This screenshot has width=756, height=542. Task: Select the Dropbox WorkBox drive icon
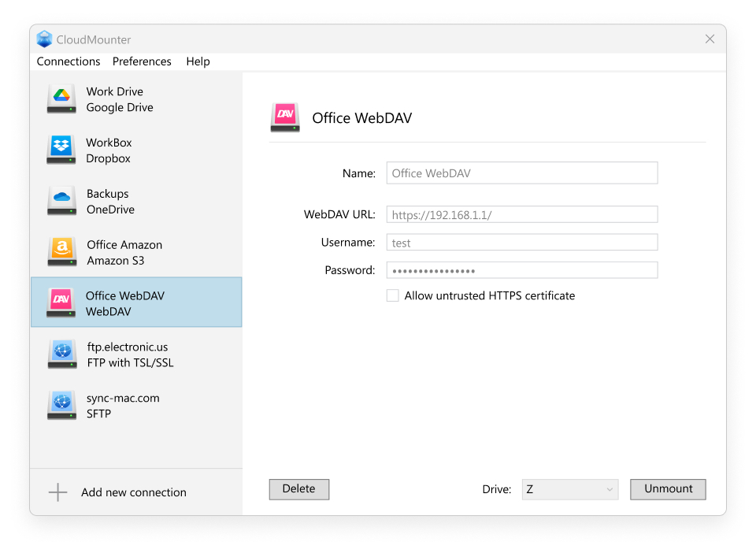click(x=61, y=150)
